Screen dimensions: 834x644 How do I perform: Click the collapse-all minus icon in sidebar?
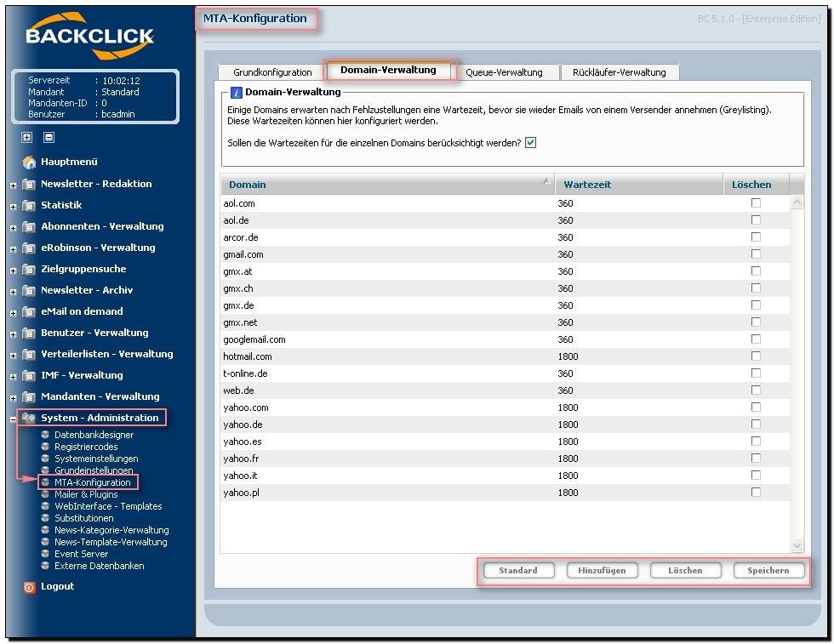49,137
